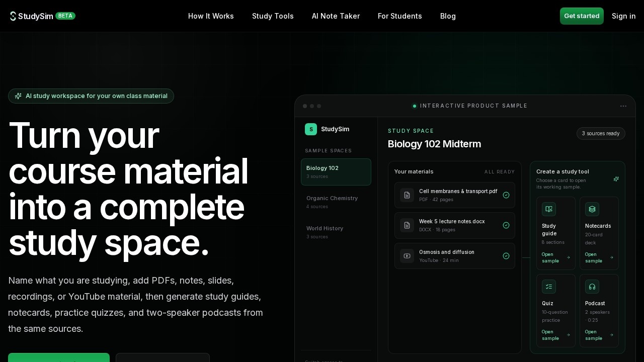Click the Notecards stack icon
Screen dimensions: 644x362
[x=592, y=209]
